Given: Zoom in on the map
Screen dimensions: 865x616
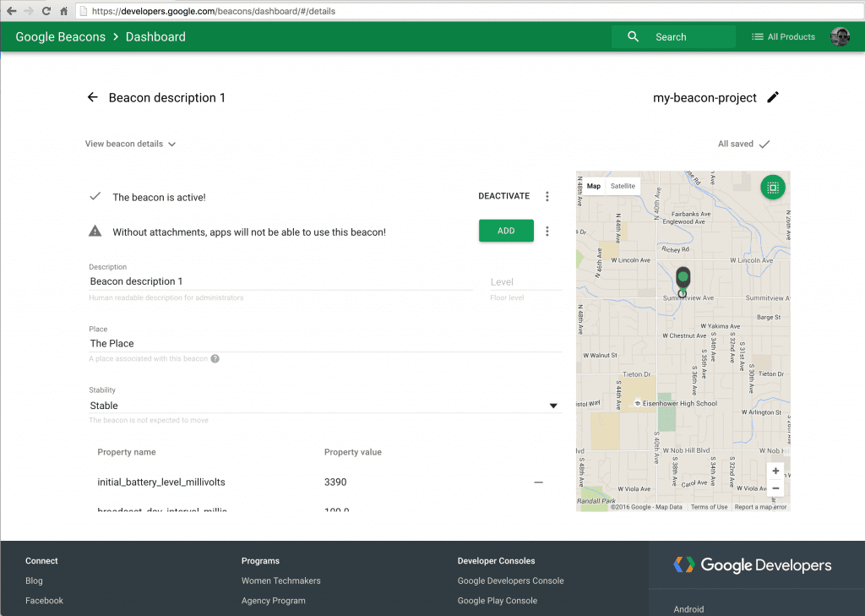Looking at the screenshot, I should [775, 471].
